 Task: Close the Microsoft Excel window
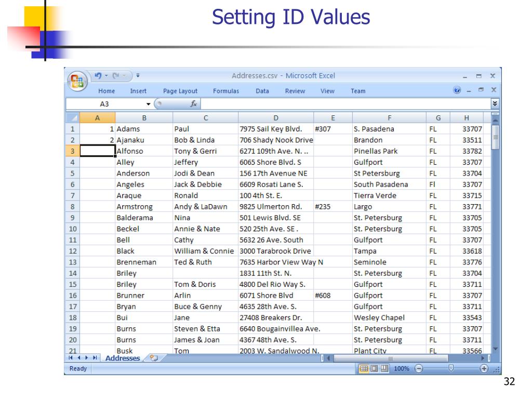493,76
